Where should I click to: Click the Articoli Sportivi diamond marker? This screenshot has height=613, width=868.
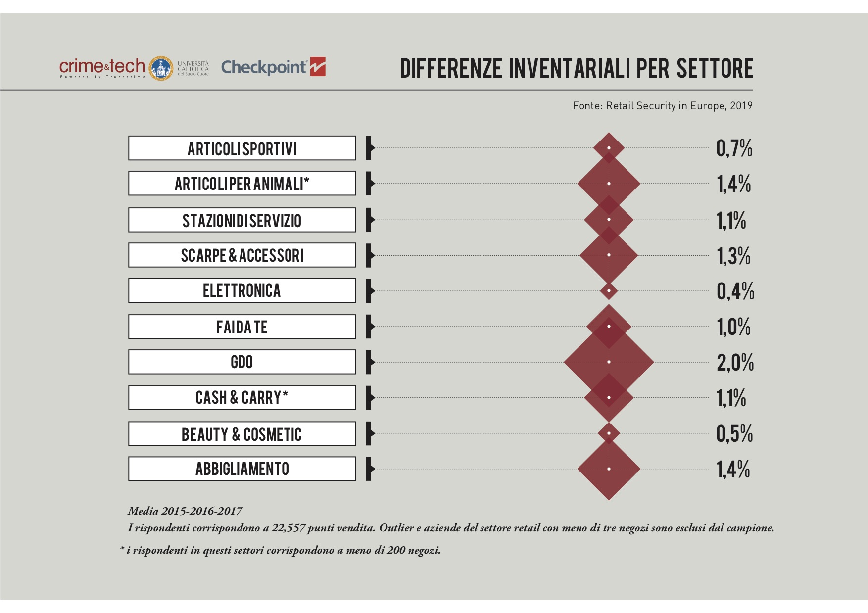point(609,148)
